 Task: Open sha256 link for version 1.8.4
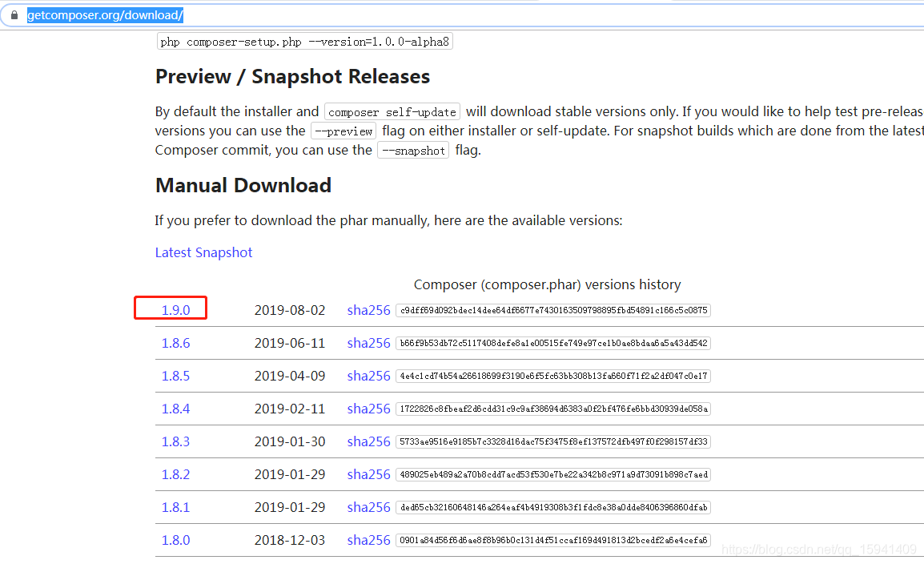[368, 409]
